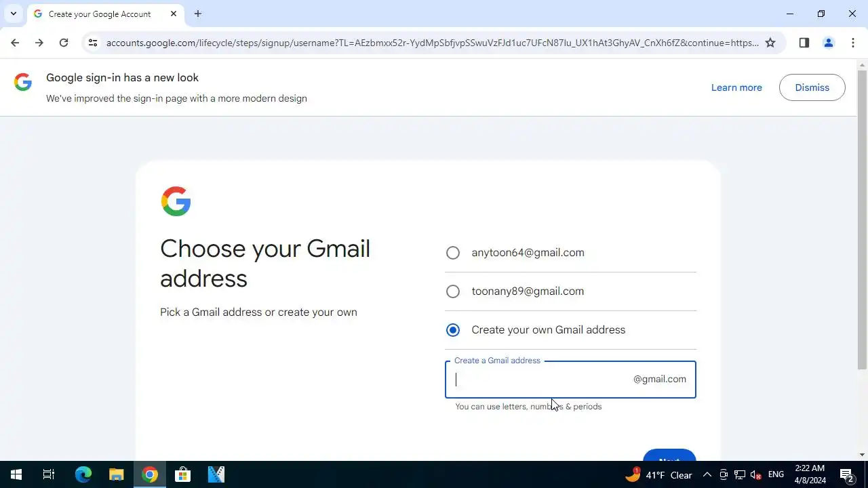Click the Meet Now tray icon
This screenshot has height=488, width=868.
724,474
